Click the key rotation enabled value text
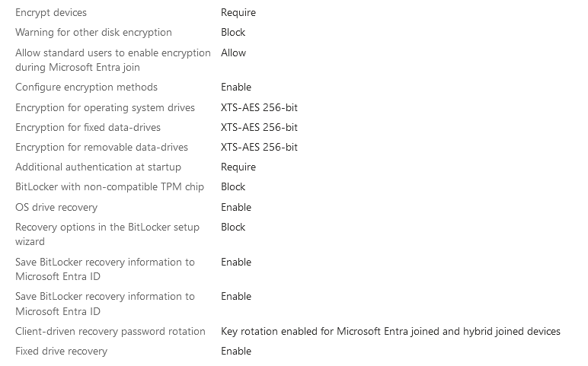 pyautogui.click(x=391, y=332)
